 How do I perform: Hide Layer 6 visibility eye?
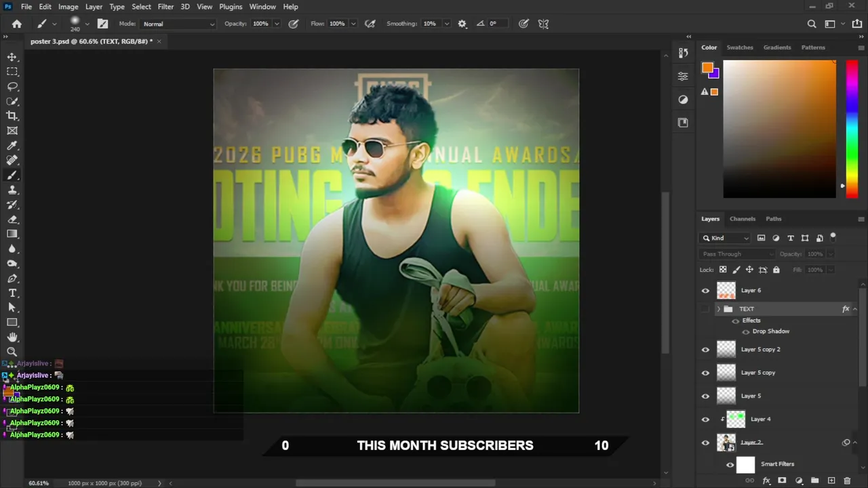[705, 291]
